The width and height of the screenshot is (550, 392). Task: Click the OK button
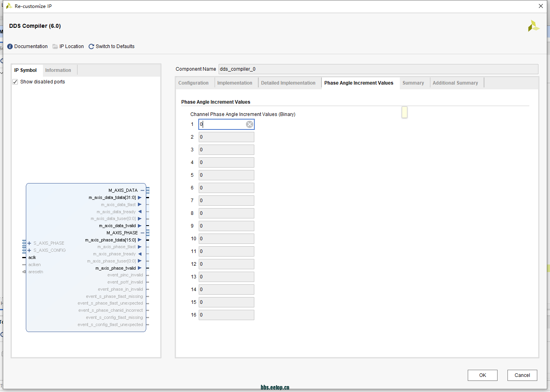coord(482,375)
